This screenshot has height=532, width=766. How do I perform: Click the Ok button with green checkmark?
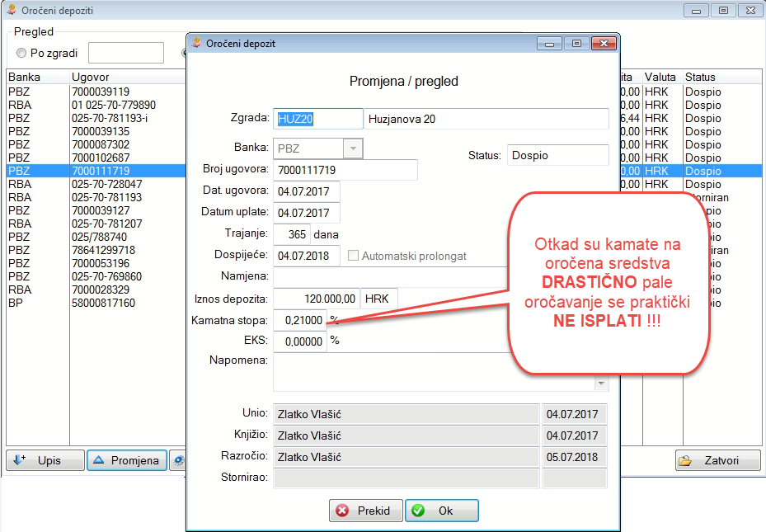point(441,511)
